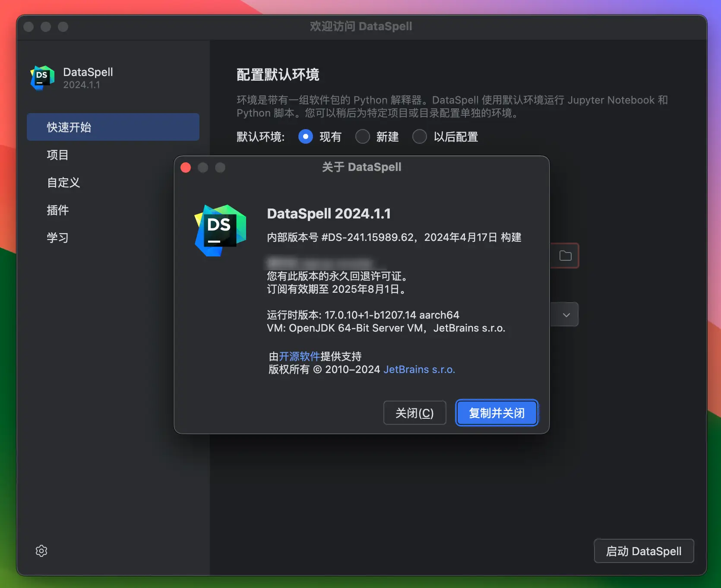The height and width of the screenshot is (588, 721).
Task: Choose the 以后配置 radio option
Action: click(x=420, y=137)
